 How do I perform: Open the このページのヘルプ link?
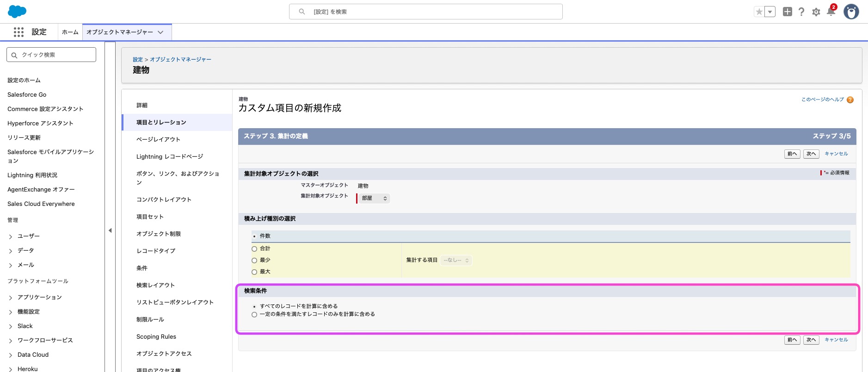point(823,99)
